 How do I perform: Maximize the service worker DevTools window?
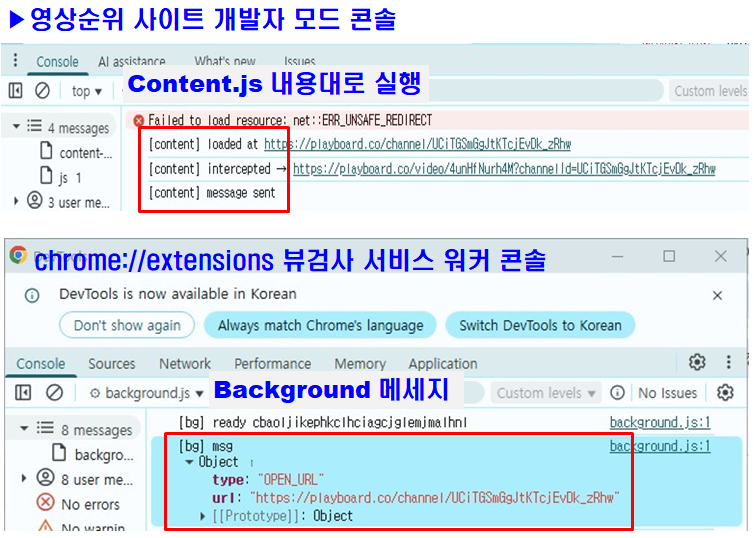(x=669, y=256)
